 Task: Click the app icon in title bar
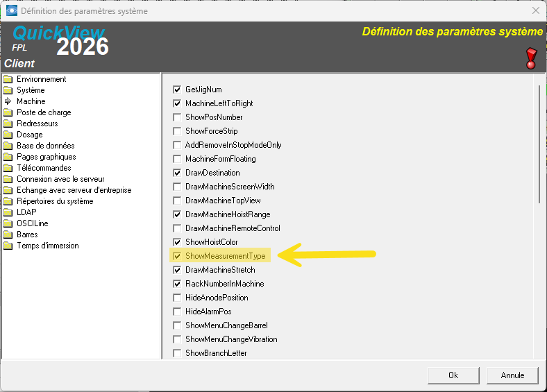[x=12, y=11]
